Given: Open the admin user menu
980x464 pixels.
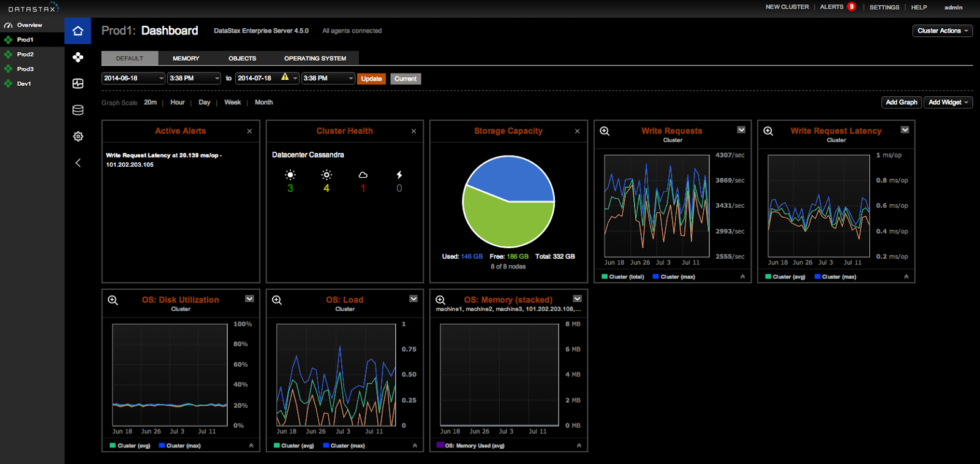Looking at the screenshot, I should coord(953,7).
